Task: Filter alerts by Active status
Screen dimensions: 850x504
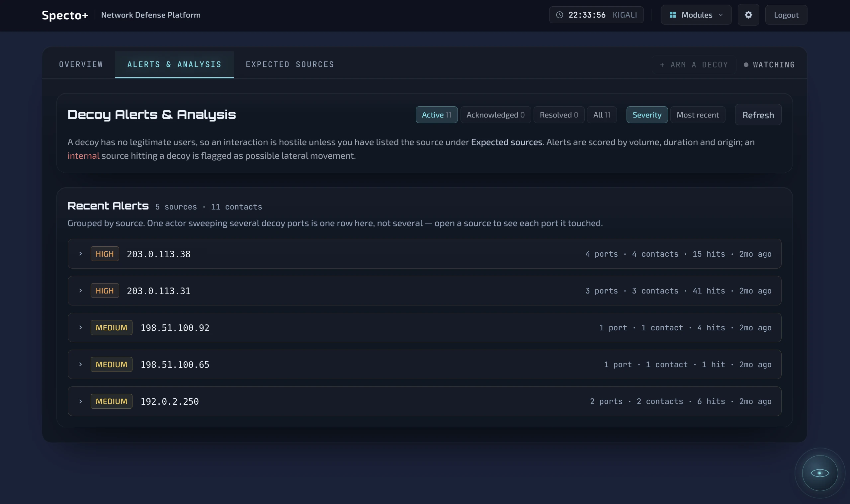Action: [x=436, y=115]
